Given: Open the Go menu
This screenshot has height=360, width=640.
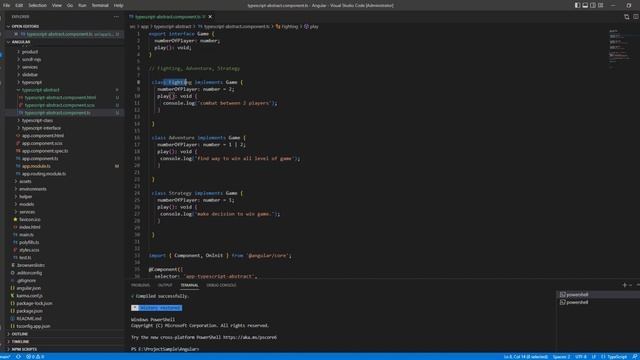Looking at the screenshot, I should tap(70, 5).
